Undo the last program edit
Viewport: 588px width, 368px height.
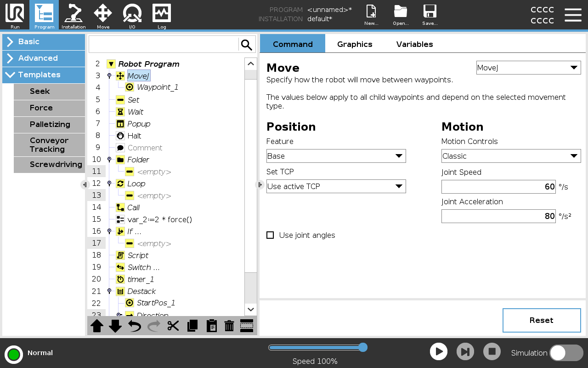click(134, 326)
